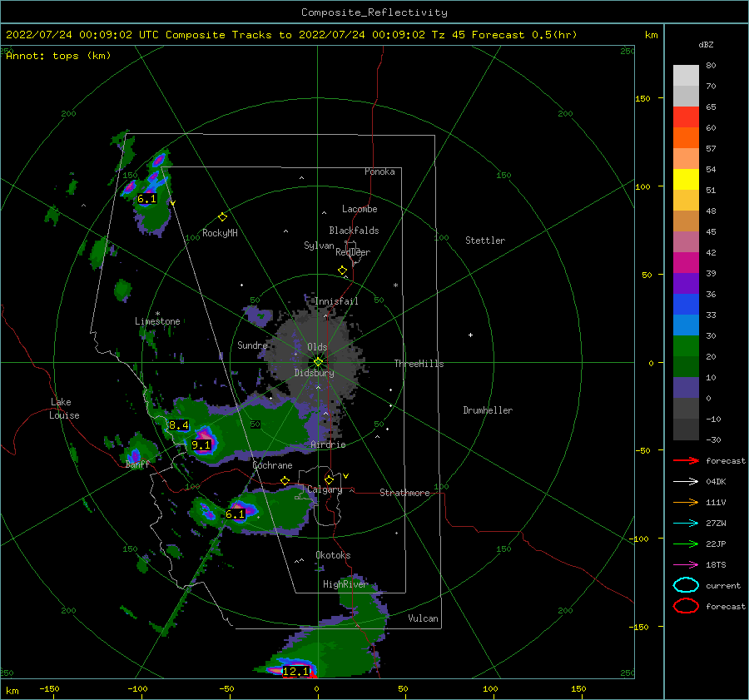This screenshot has width=749, height=700.
Task: Click the yellow diamond marker below Cochrane
Action: click(x=285, y=480)
